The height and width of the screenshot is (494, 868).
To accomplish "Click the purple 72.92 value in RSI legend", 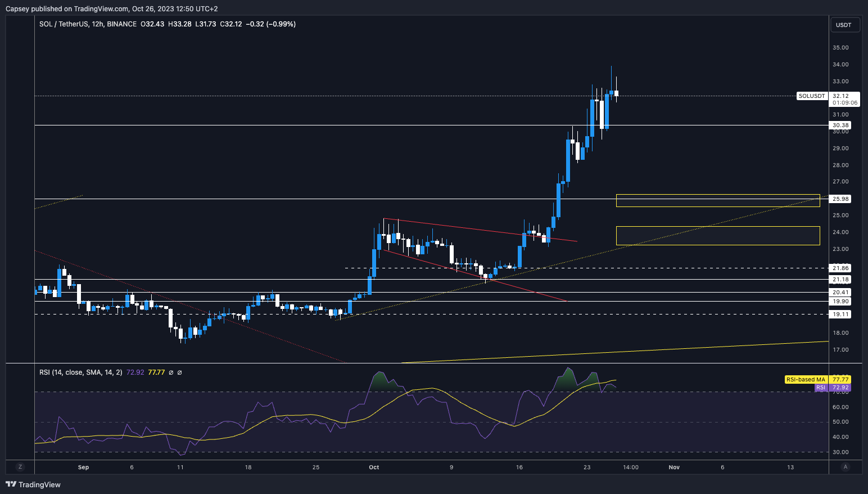I will coord(135,372).
